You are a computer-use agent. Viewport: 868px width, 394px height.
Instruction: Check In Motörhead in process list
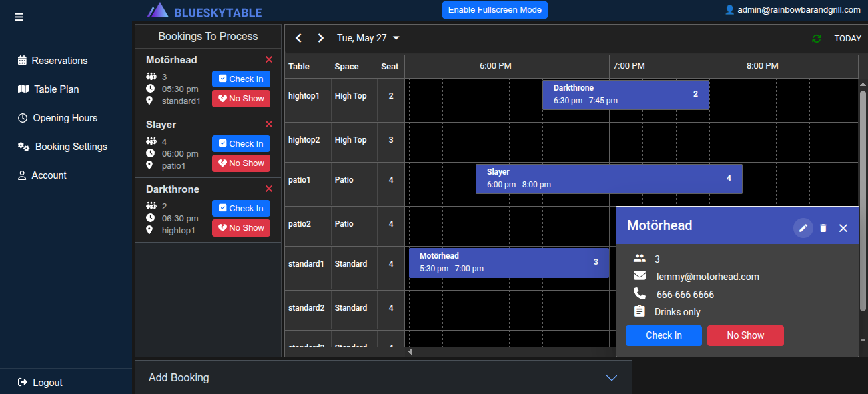[x=241, y=79]
